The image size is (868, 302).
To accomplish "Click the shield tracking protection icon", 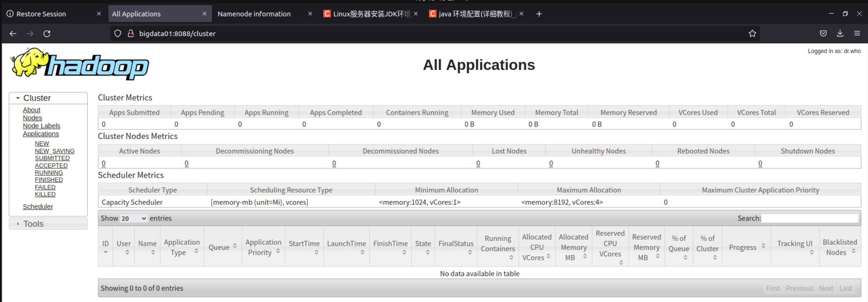I will (117, 34).
